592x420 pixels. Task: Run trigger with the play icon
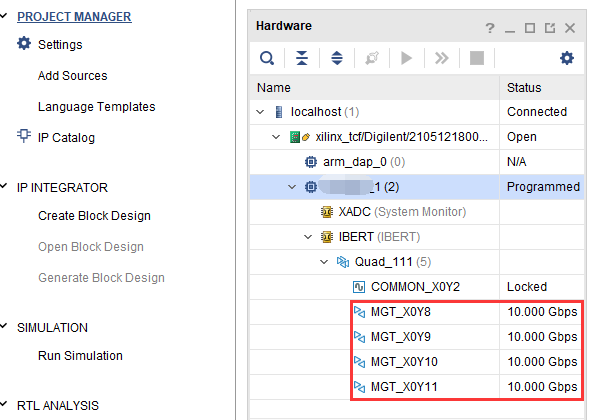pos(406,58)
